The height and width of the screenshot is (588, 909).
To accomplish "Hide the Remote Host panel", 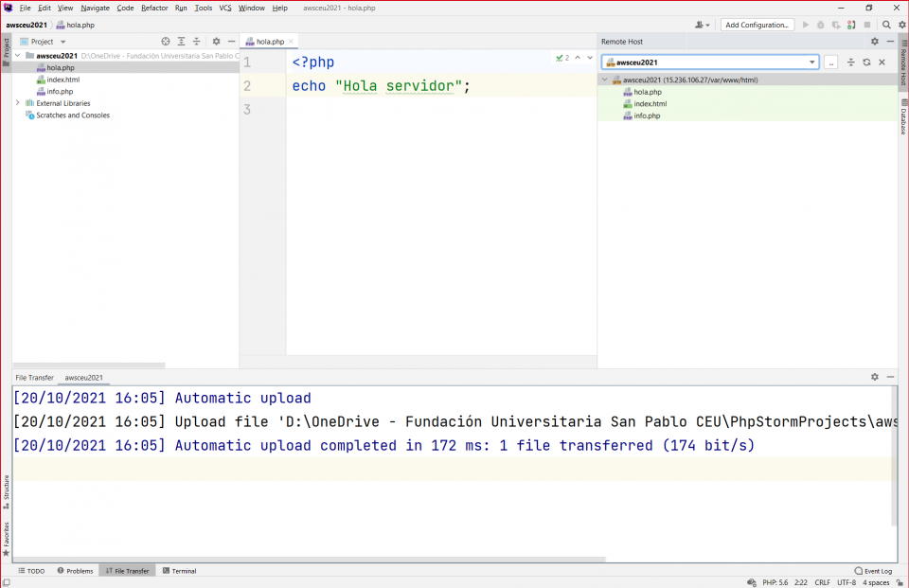I will (890, 42).
